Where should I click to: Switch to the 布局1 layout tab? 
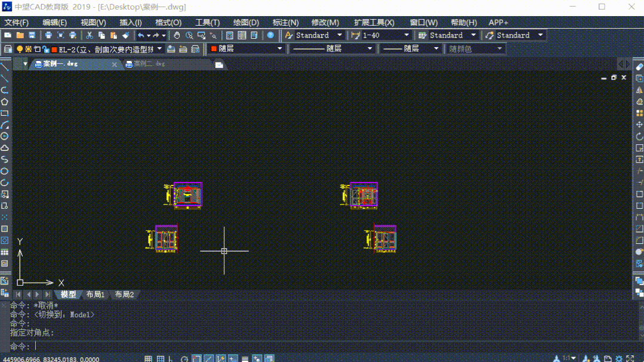[x=95, y=295]
